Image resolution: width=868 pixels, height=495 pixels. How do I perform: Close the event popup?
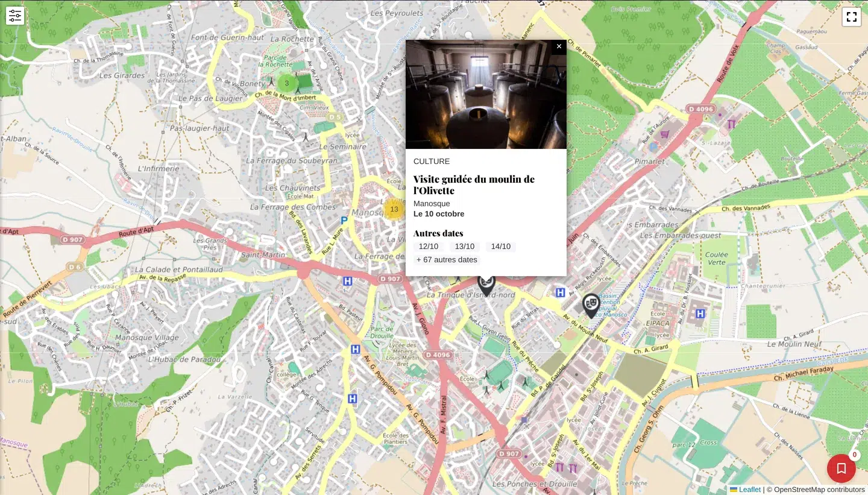(x=559, y=46)
